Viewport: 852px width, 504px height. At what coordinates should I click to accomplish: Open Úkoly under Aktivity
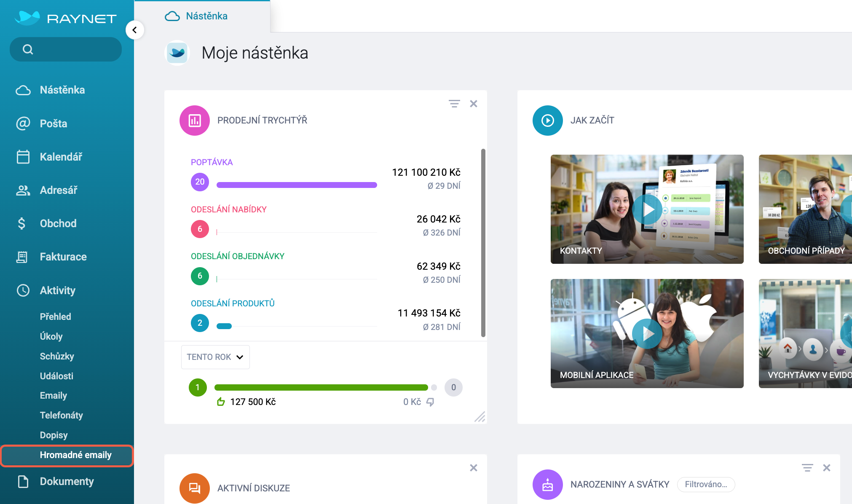tap(51, 336)
